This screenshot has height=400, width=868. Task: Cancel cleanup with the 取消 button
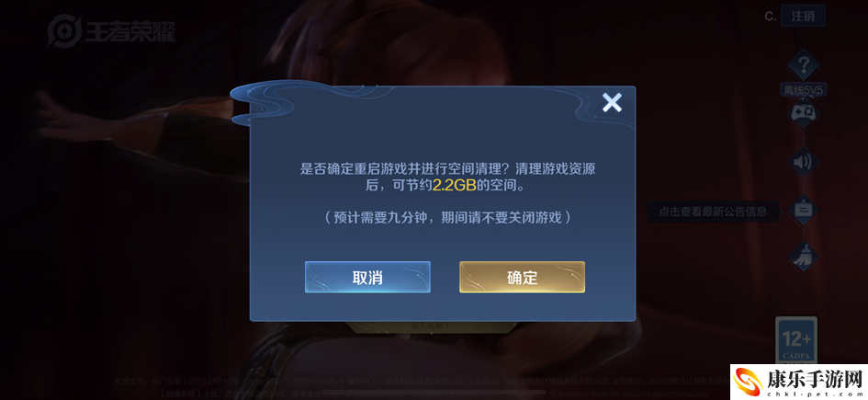point(367,277)
